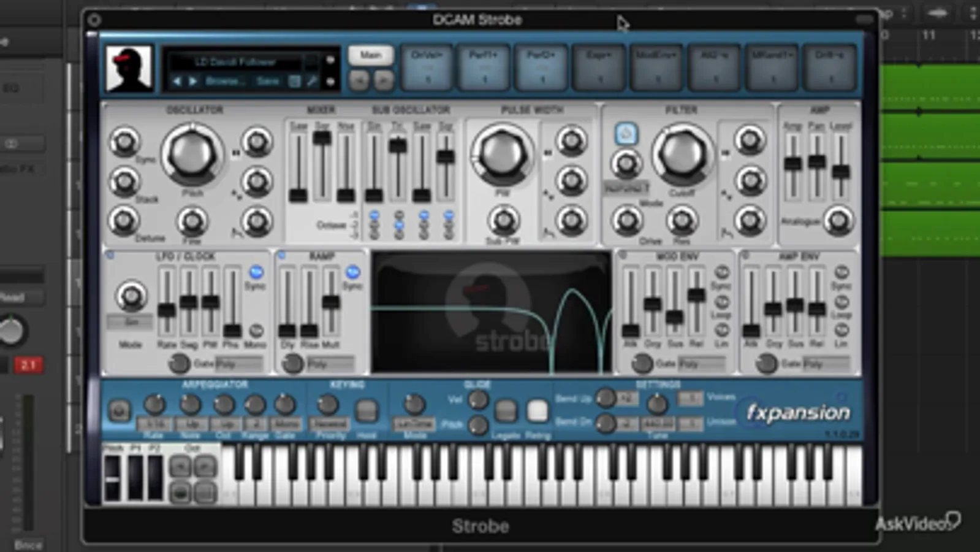Click the Bend Dn knob
The width and height of the screenshot is (980, 552).
[606, 423]
